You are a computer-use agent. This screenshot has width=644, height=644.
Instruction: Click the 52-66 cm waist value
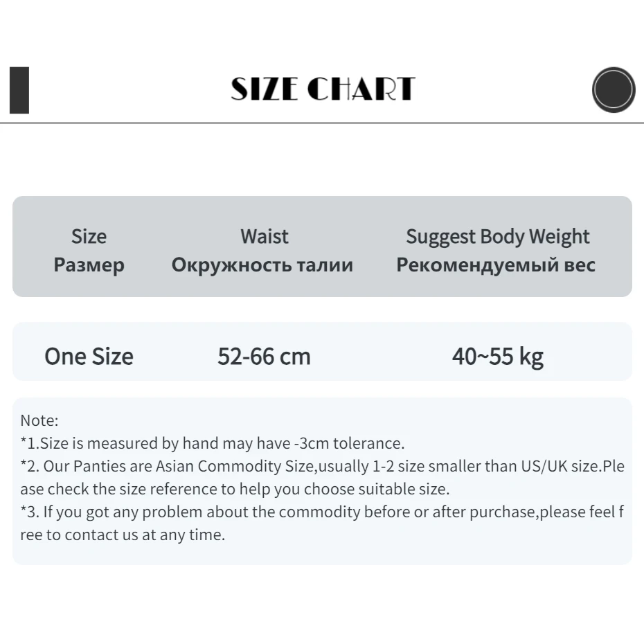click(264, 356)
